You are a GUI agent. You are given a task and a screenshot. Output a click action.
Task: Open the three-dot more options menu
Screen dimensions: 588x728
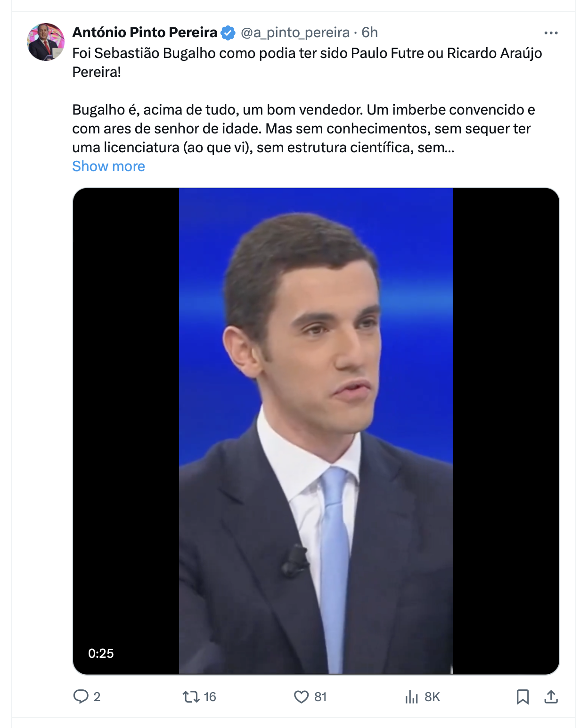[x=551, y=33]
